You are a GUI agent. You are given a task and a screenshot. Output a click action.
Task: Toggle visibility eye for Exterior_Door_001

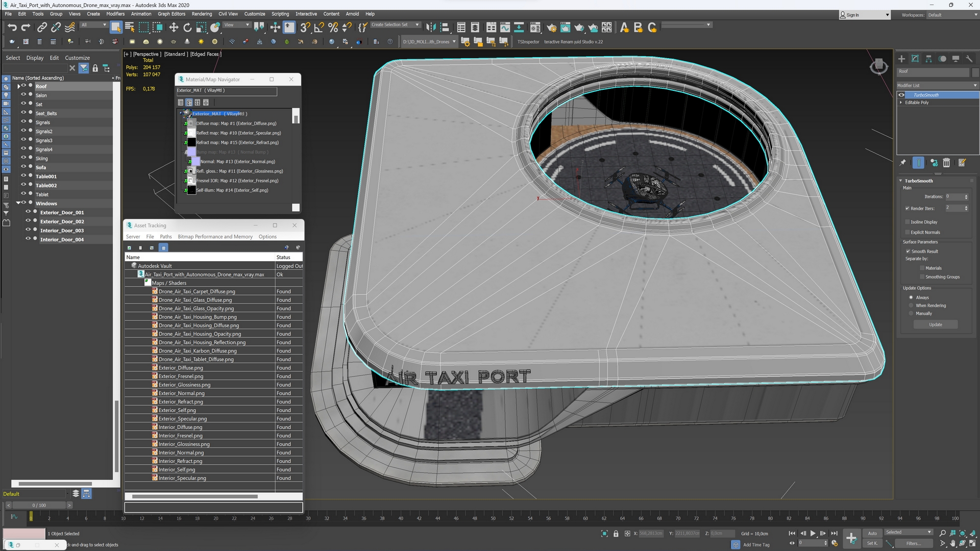click(x=28, y=212)
